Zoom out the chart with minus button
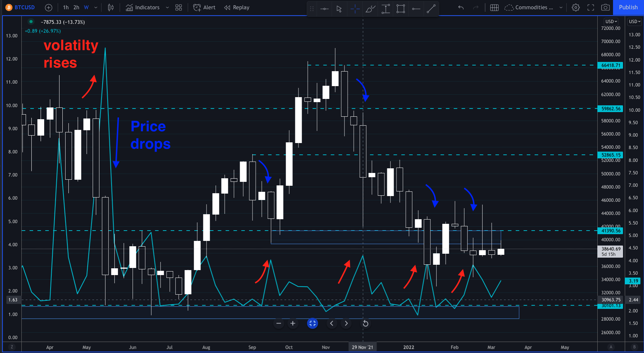 point(279,323)
